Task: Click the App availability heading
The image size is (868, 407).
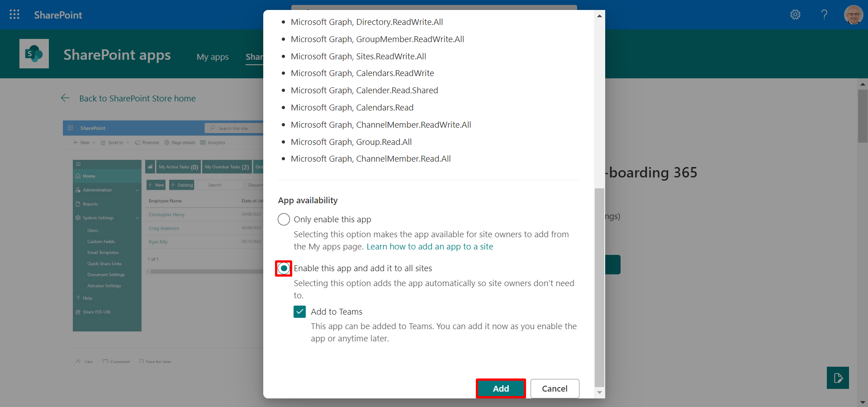Action: [x=308, y=200]
